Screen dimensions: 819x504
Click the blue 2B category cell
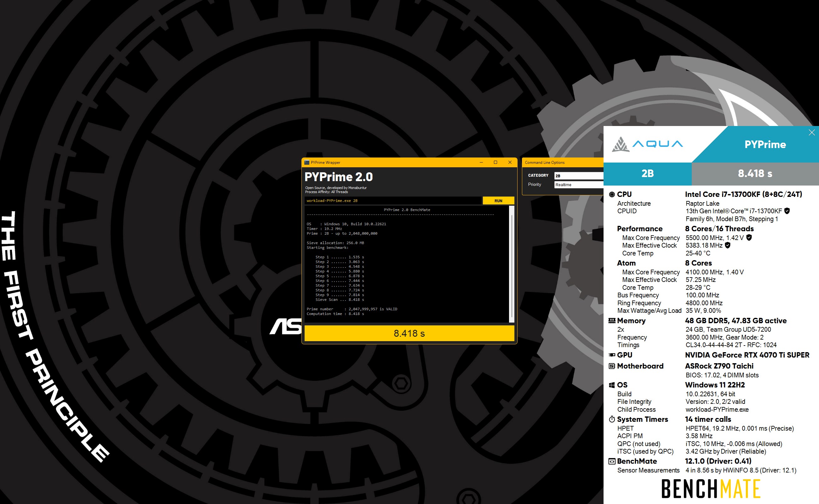point(648,174)
